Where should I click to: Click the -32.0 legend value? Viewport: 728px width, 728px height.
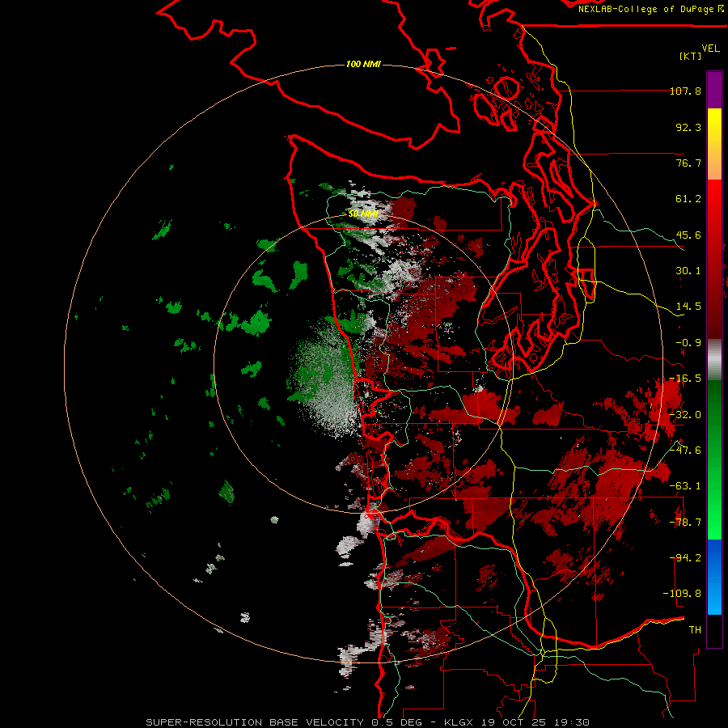pos(685,415)
